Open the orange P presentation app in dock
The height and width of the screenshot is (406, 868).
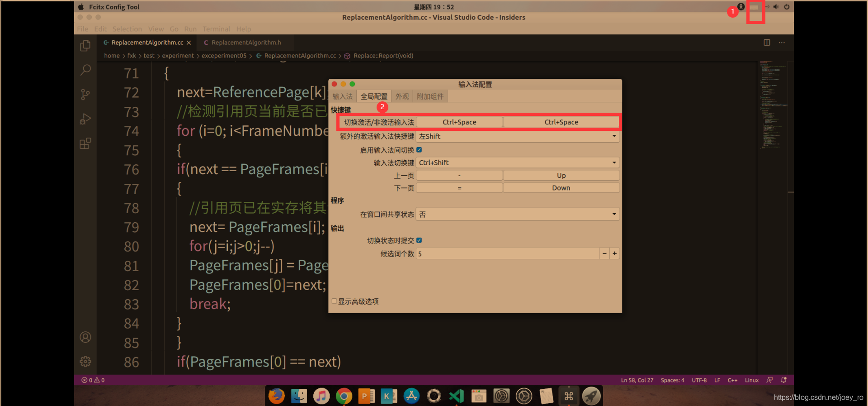[366, 396]
